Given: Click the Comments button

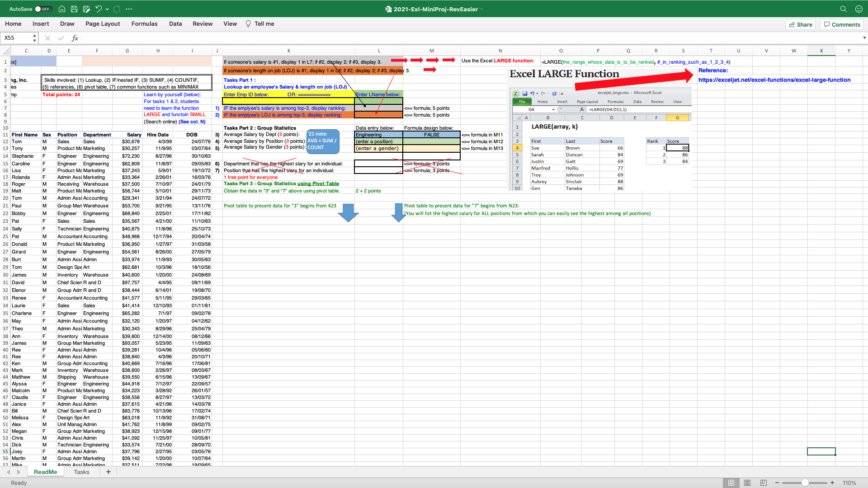Looking at the screenshot, I should point(842,24).
